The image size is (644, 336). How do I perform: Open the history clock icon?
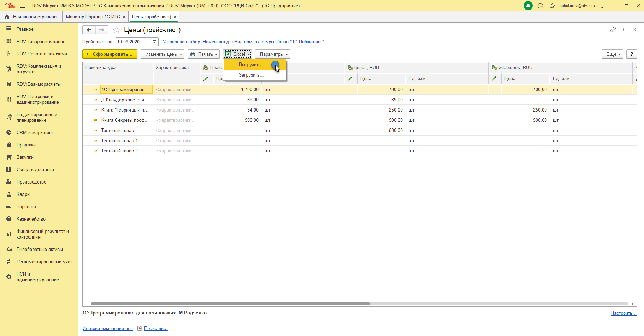pos(540,6)
